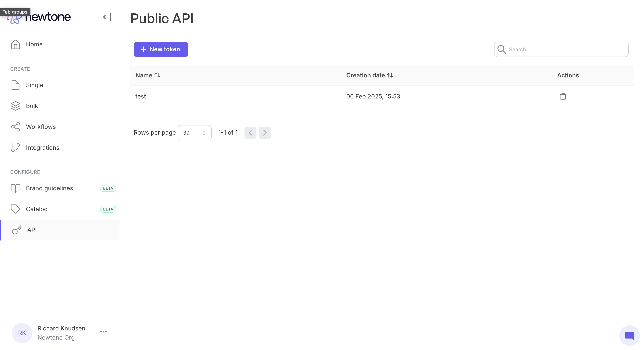The width and height of the screenshot is (644, 350).
Task: Go to next page of tokens
Action: click(265, 132)
